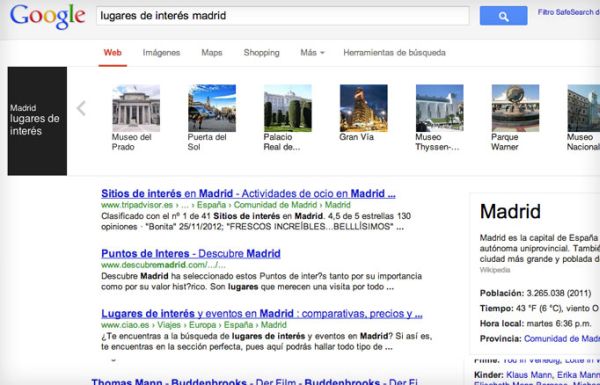Focus the search box with 'lugares de interés madrid'
This screenshot has height=385, width=600.
pyautogui.click(x=282, y=16)
